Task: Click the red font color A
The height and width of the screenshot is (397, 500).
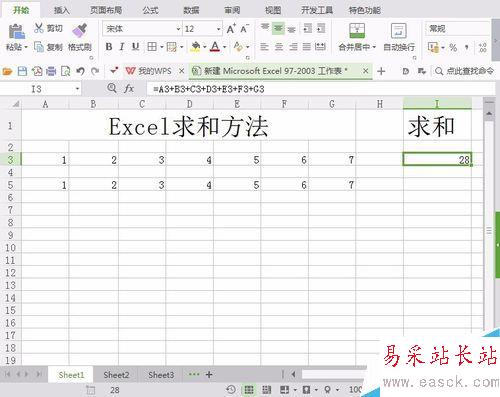Action: point(215,47)
